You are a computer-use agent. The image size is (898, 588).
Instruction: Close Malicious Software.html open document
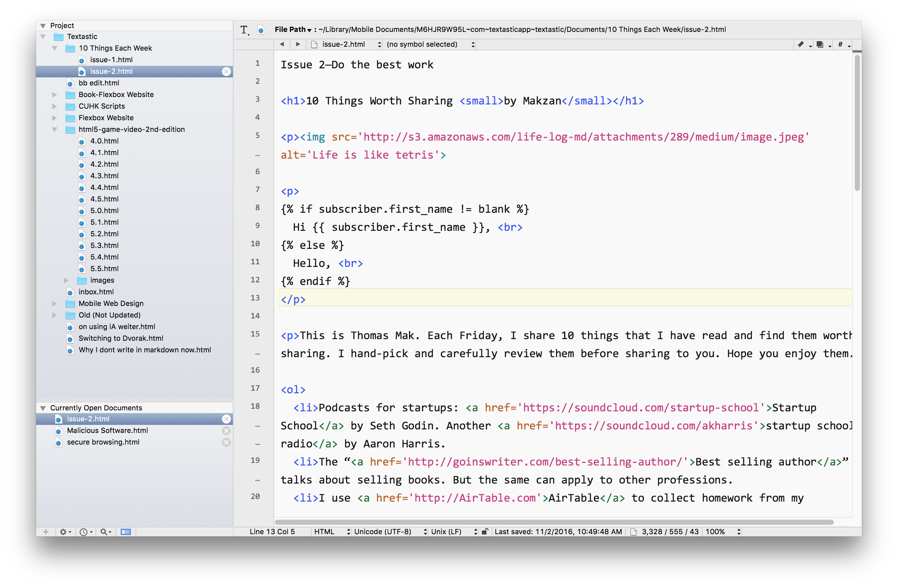click(226, 431)
